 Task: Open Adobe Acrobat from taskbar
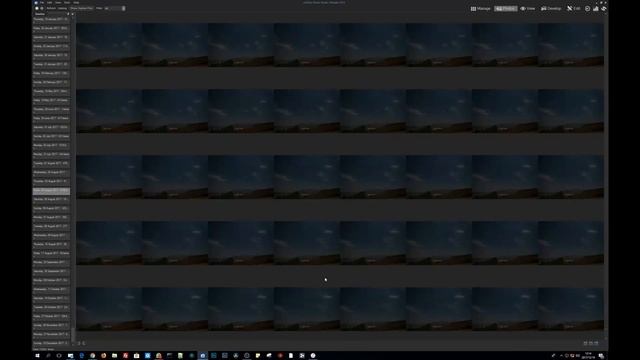[x=125, y=356]
